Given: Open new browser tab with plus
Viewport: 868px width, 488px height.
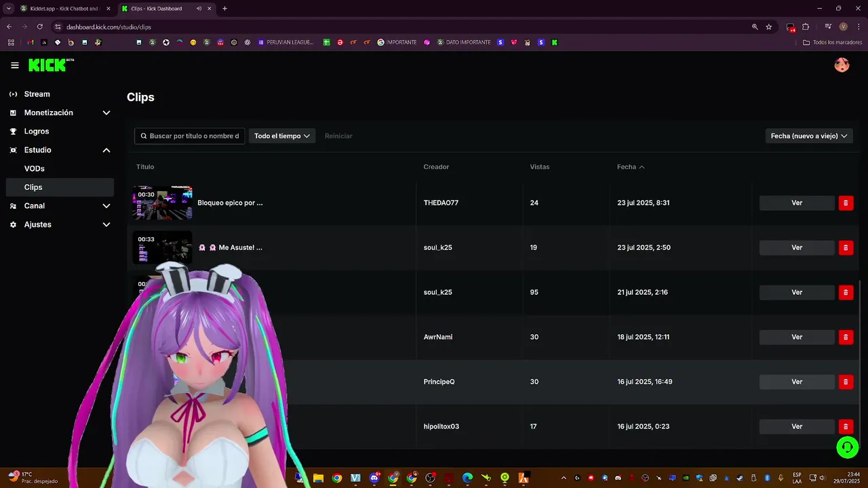Looking at the screenshot, I should tap(224, 9).
